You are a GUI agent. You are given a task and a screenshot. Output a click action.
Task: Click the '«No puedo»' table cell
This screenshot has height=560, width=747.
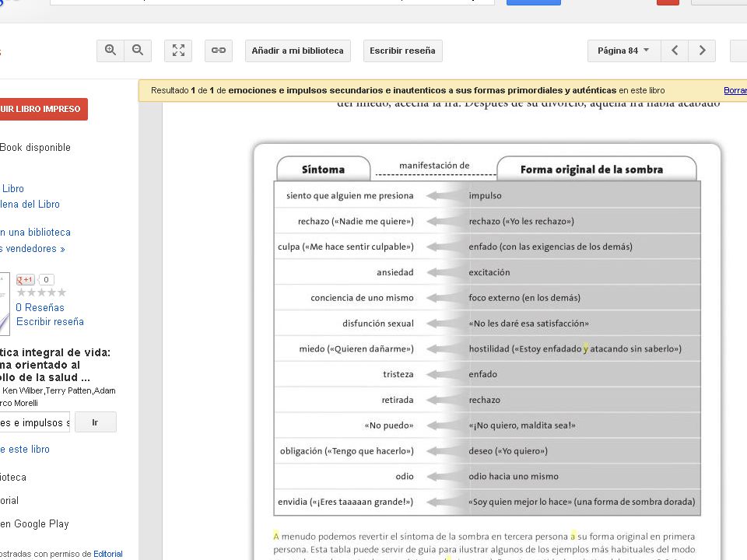coord(389,425)
